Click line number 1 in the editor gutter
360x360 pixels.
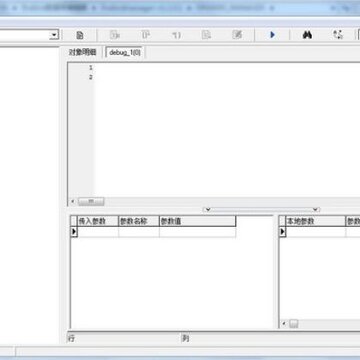coord(91,68)
